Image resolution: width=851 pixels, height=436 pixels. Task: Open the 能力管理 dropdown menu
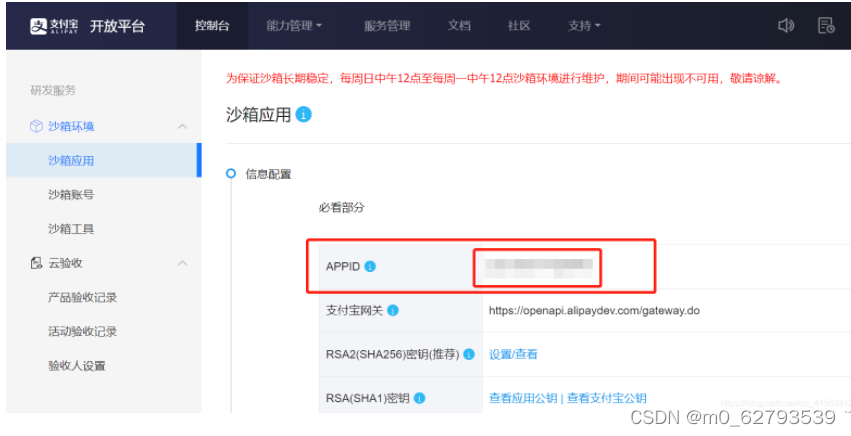click(294, 26)
